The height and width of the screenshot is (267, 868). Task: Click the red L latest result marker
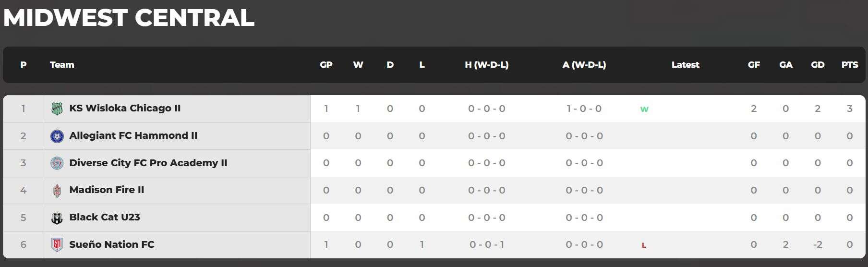point(644,245)
